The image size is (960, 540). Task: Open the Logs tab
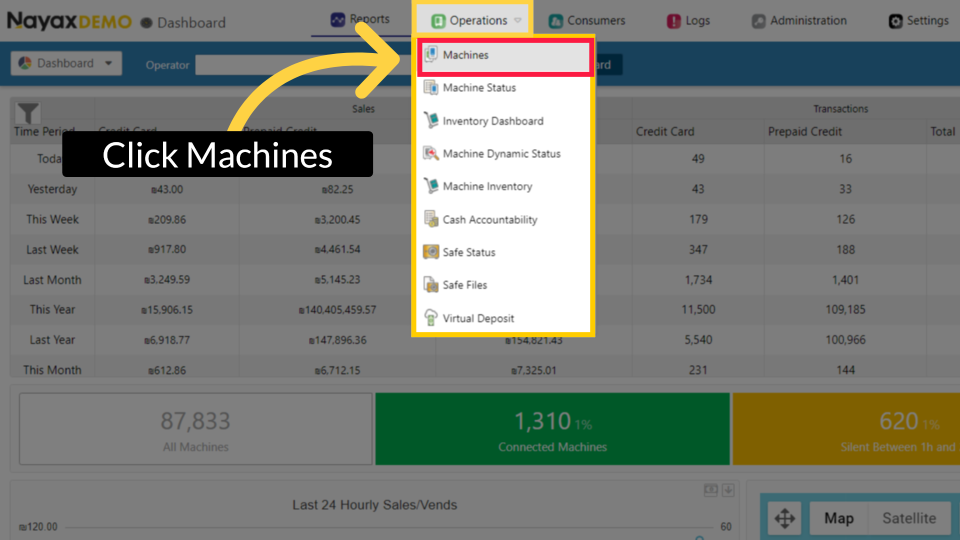pos(688,21)
